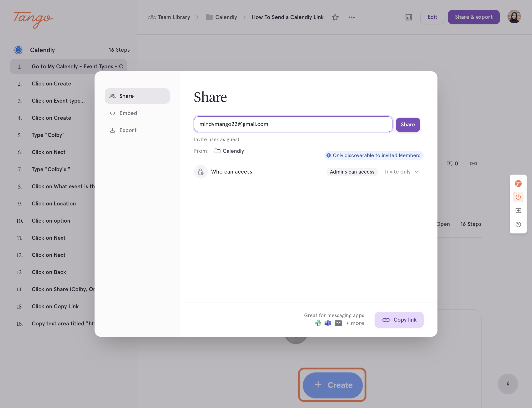Click the link icon beside the comment counter
The height and width of the screenshot is (408, 532).
473,164
